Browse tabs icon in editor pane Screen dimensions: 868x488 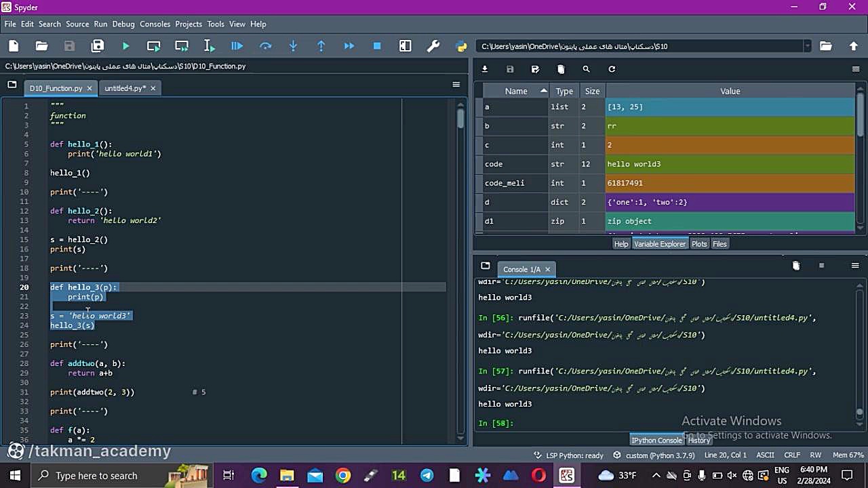click(12, 85)
